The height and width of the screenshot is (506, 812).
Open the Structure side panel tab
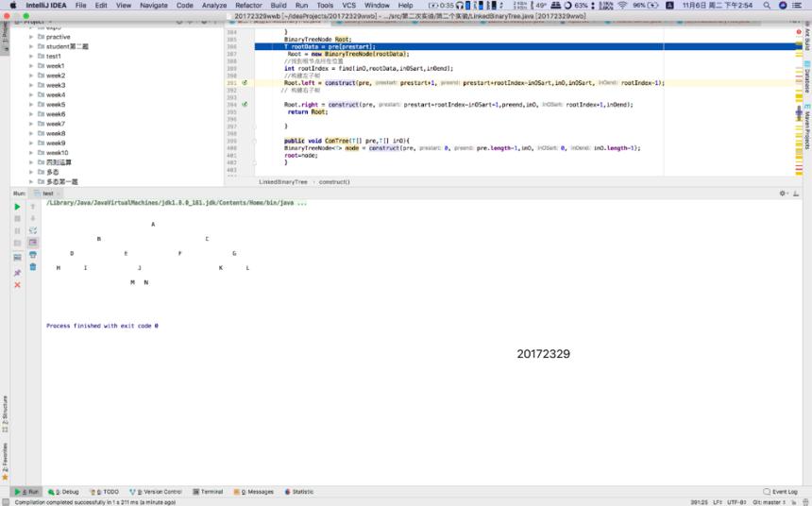[5, 414]
